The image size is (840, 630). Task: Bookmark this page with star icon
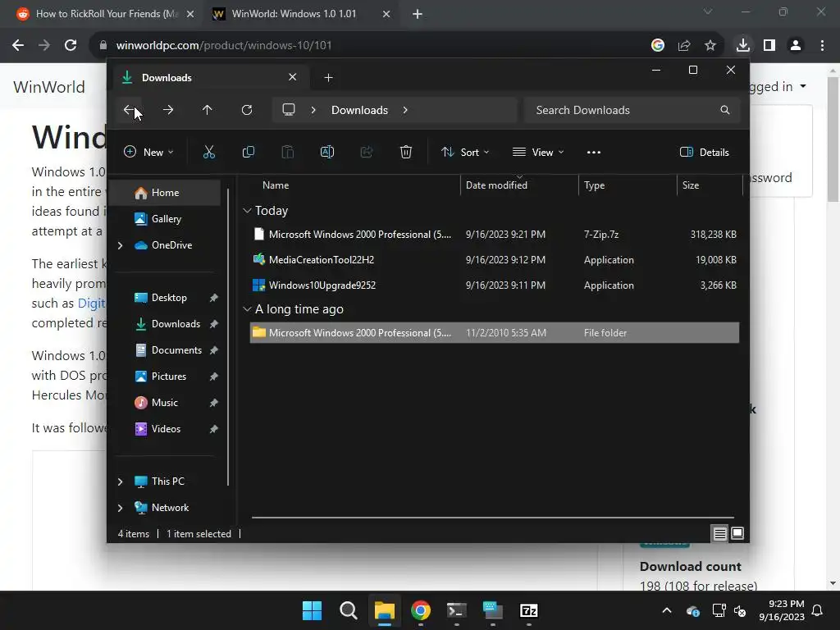(x=710, y=46)
